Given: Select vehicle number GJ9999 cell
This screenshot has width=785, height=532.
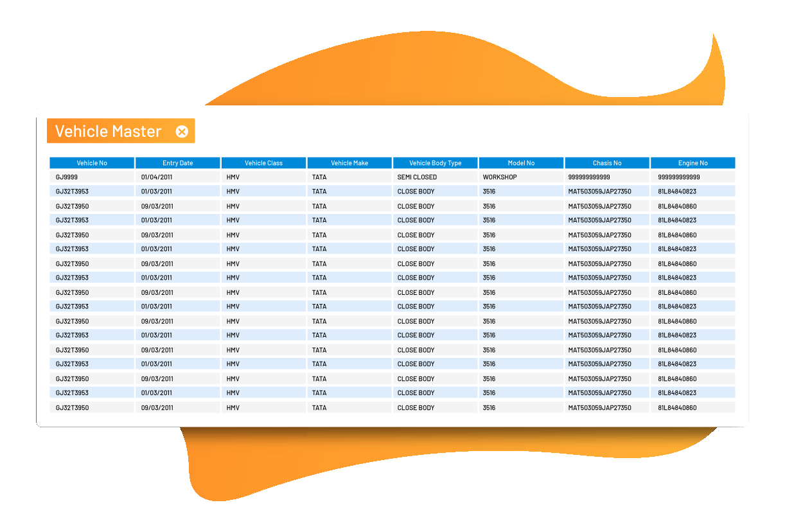Looking at the screenshot, I should pyautogui.click(x=67, y=177).
